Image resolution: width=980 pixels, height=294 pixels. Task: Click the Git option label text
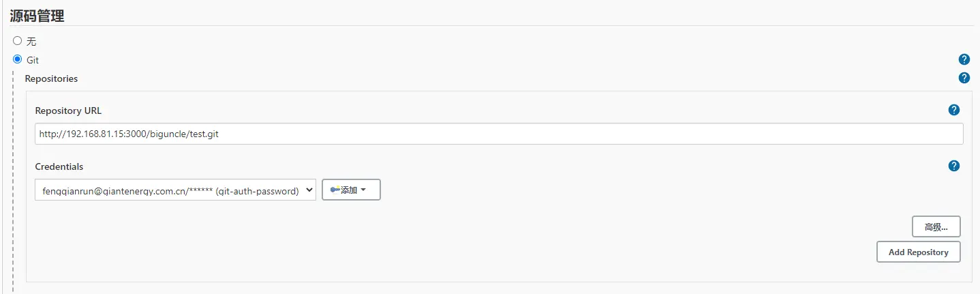pos(33,60)
